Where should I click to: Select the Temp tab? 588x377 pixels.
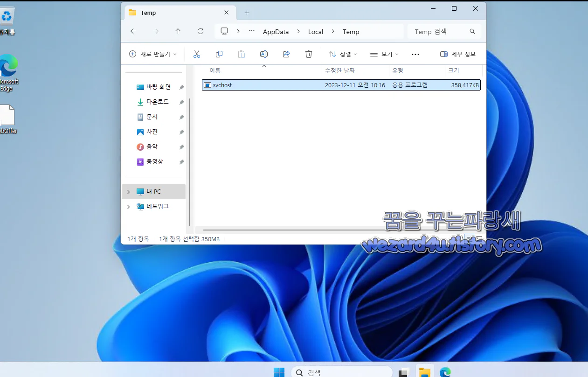click(x=180, y=13)
